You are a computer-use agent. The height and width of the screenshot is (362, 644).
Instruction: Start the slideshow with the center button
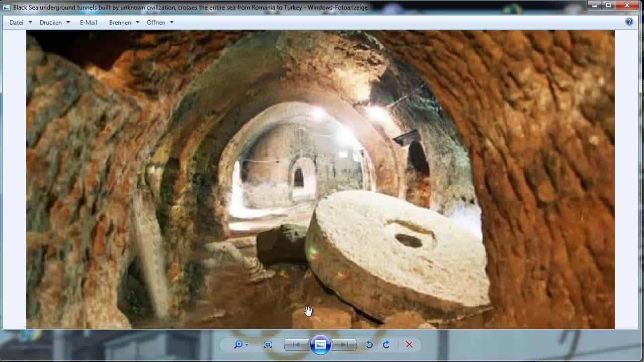(x=320, y=344)
